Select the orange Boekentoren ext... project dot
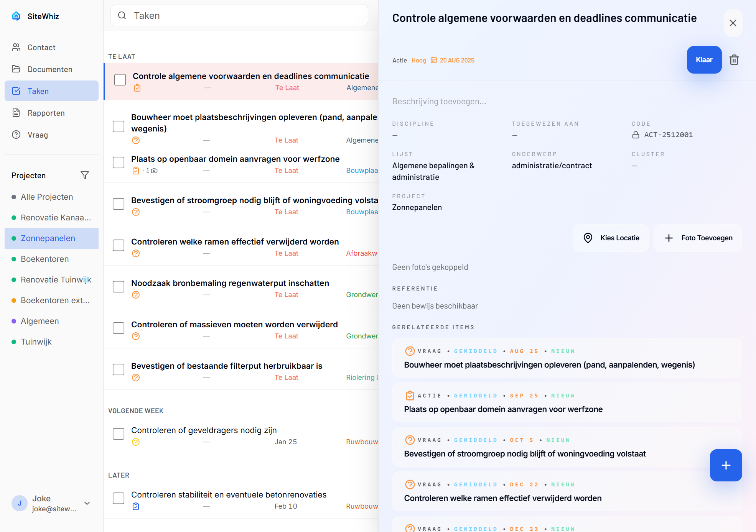The image size is (756, 532). 14,300
